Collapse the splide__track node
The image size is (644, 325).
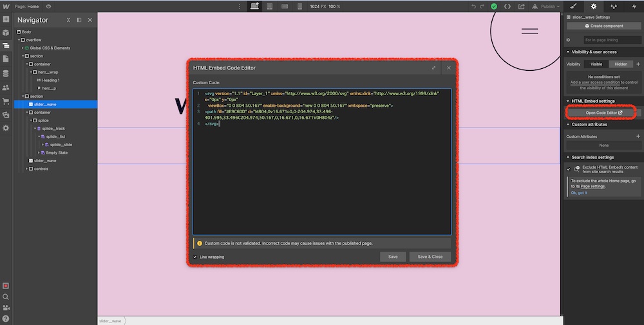(35, 129)
